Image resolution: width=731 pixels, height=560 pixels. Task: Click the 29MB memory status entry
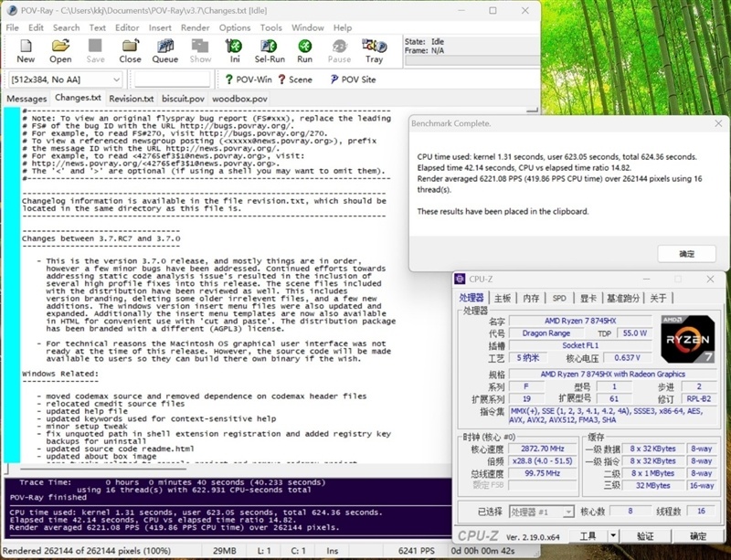(224, 551)
